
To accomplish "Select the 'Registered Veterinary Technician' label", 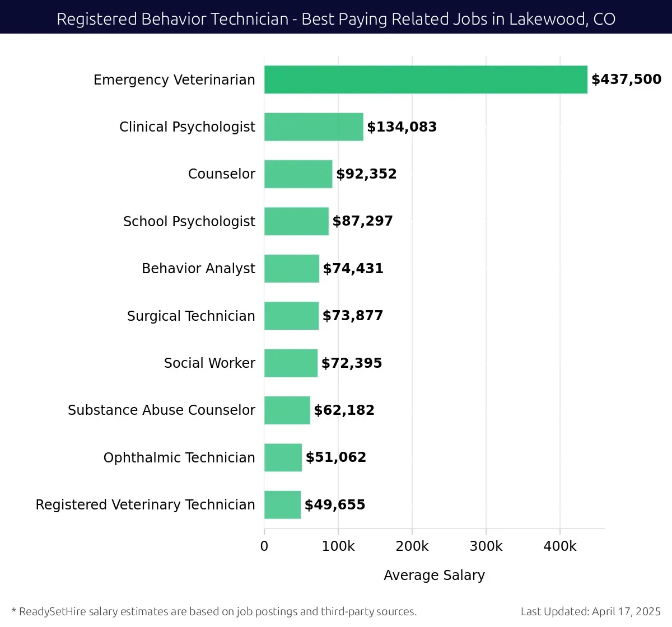I will [x=145, y=505].
